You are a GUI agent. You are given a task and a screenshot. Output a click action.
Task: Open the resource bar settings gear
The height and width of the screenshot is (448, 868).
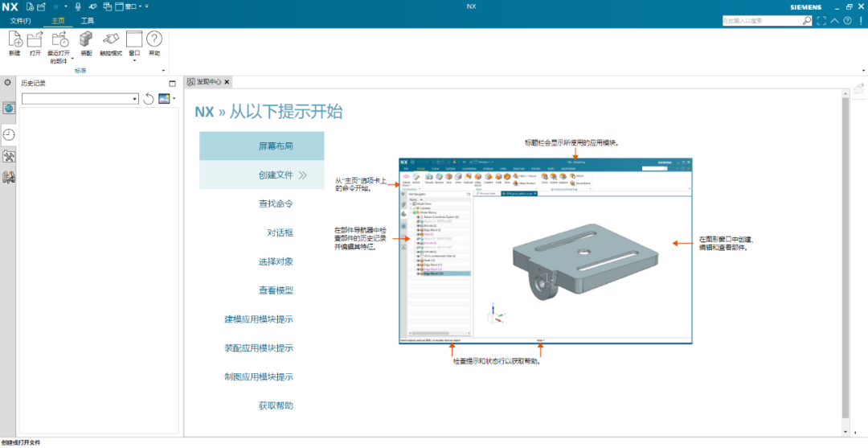coord(7,82)
